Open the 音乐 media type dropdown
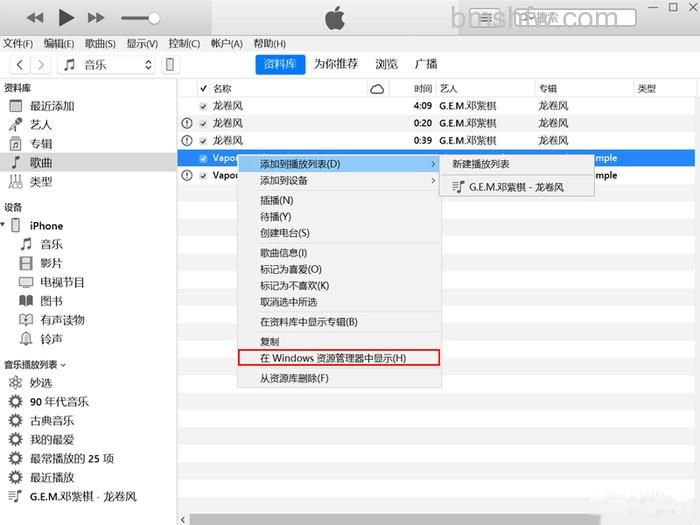This screenshot has height=525, width=700. coord(107,65)
